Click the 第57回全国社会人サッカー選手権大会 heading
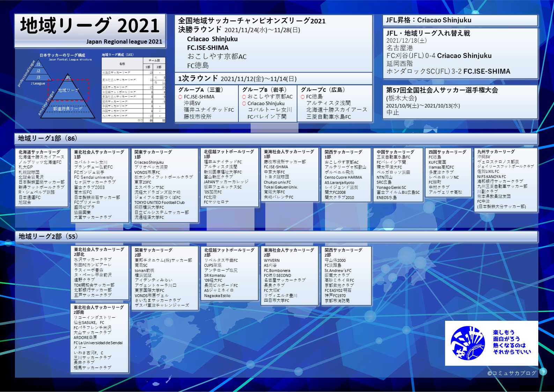The image size is (554, 392). coord(442,90)
